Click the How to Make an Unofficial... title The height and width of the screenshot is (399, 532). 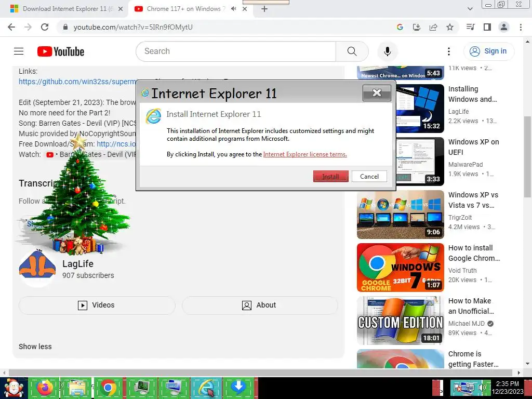471,306
